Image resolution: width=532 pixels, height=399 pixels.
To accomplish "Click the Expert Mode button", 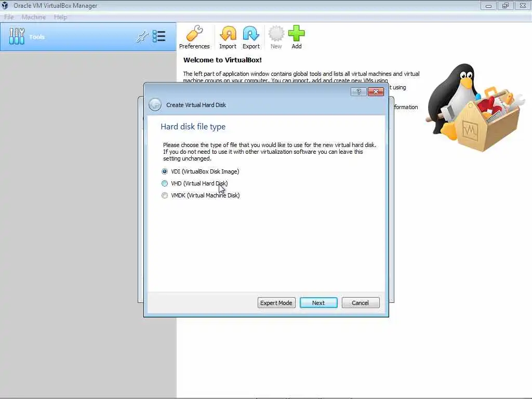I will (x=276, y=303).
